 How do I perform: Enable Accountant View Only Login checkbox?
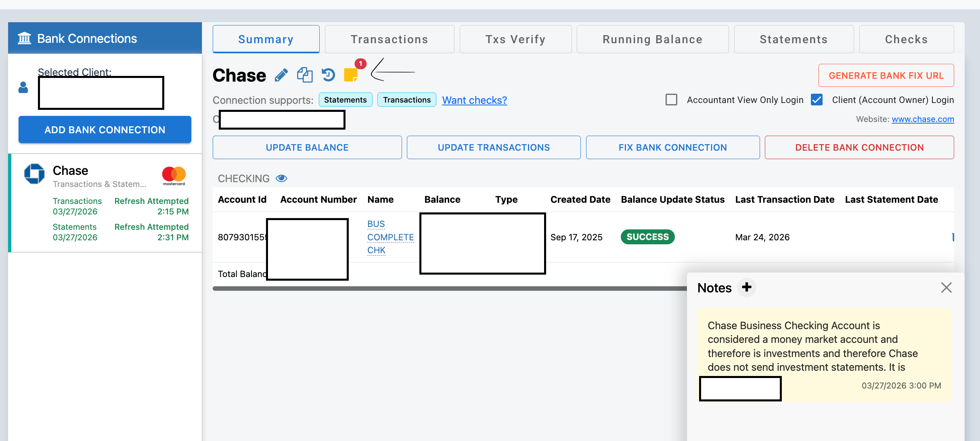pyautogui.click(x=671, y=100)
